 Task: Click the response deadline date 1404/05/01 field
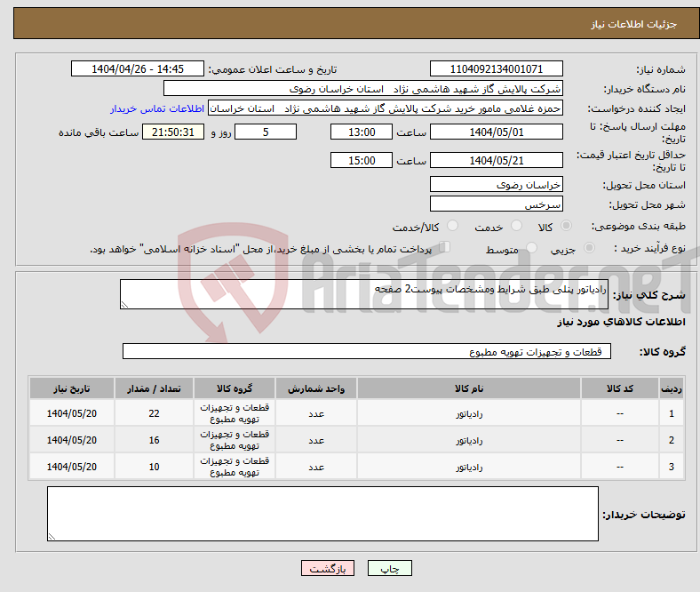coord(496,132)
